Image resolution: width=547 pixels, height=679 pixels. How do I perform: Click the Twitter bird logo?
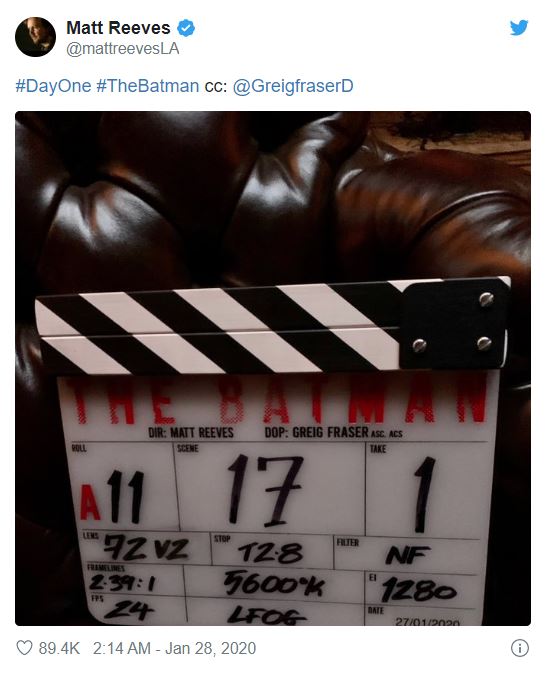[519, 28]
